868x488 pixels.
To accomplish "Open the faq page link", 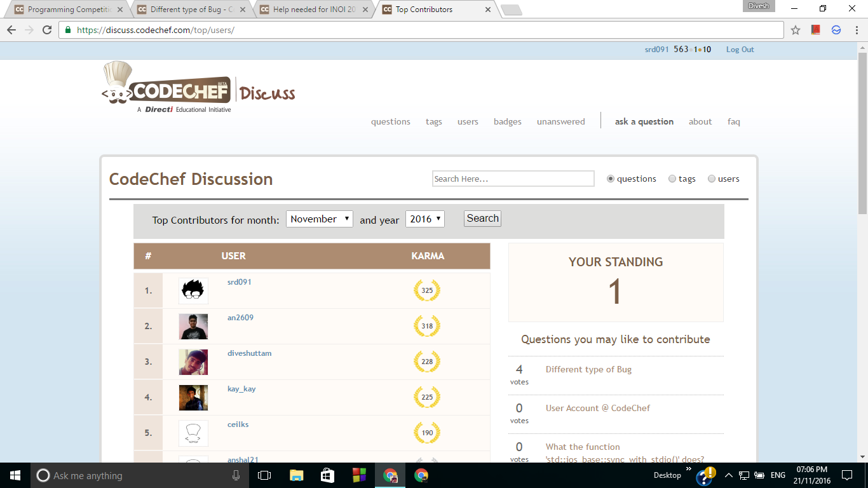I will 734,121.
